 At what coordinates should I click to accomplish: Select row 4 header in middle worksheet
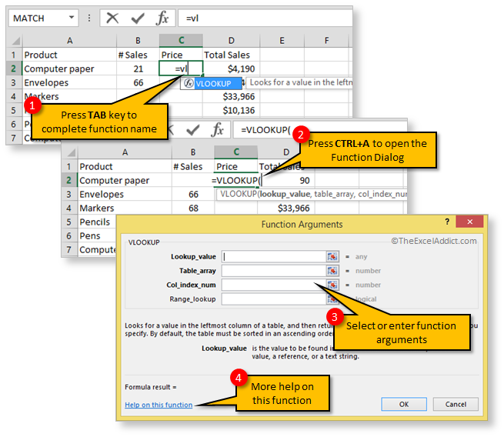tap(69, 208)
